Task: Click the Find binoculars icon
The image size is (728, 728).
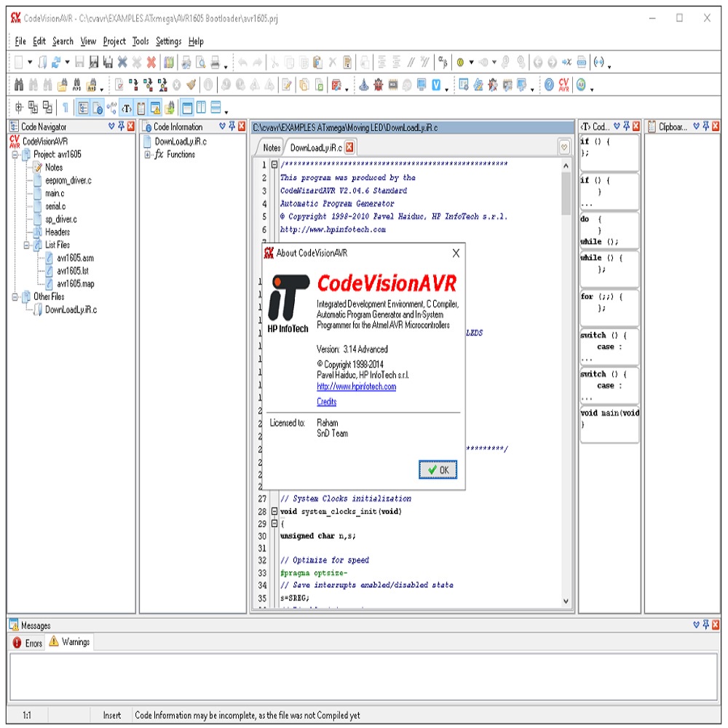Action: [x=19, y=84]
